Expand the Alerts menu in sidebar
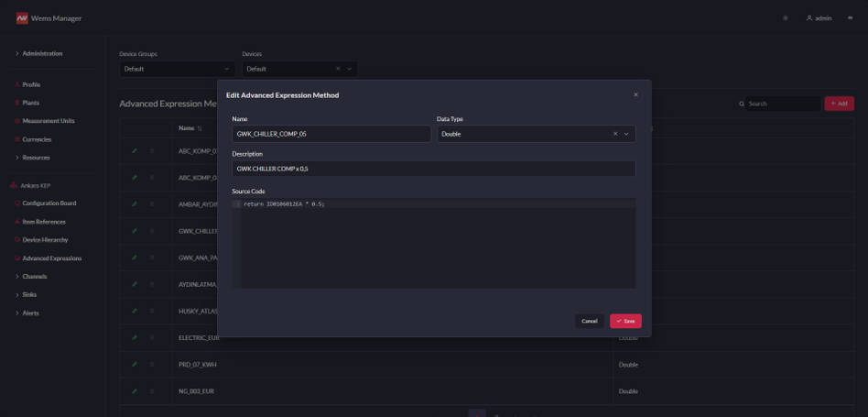The height and width of the screenshot is (417, 868). click(x=30, y=313)
